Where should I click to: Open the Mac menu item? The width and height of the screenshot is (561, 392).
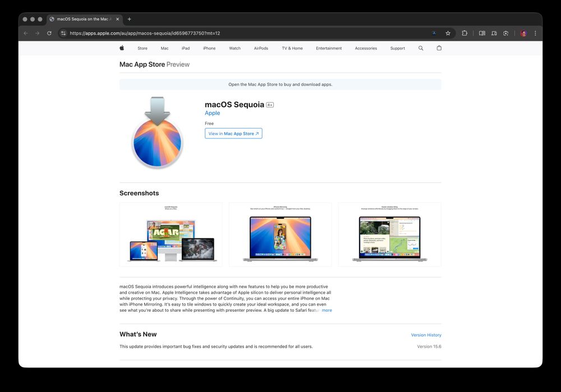[164, 48]
